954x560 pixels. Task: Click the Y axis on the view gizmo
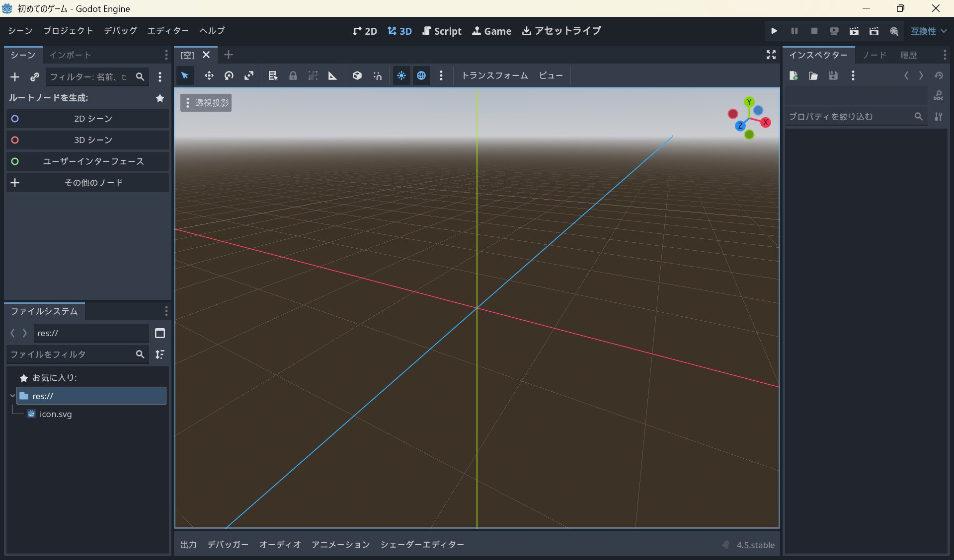[749, 102]
